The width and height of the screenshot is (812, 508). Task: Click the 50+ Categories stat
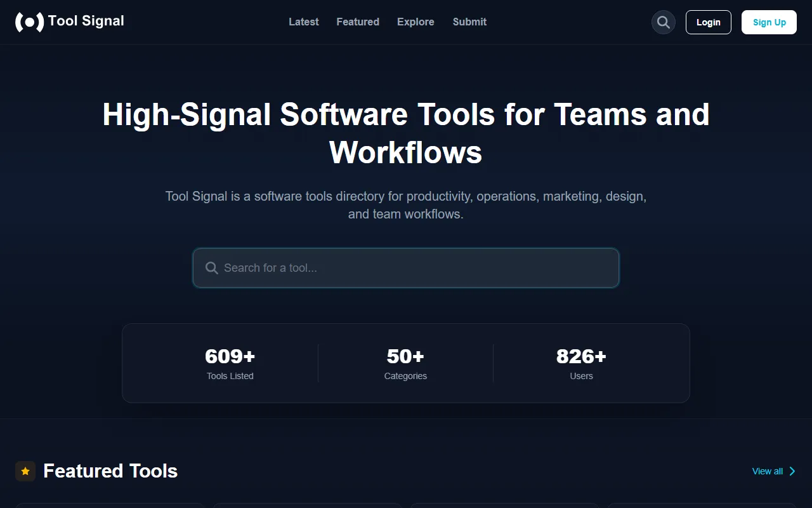[x=405, y=363]
